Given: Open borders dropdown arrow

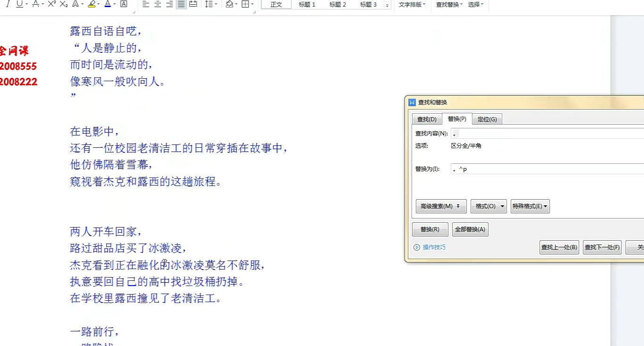Looking at the screenshot, I should coord(253,4).
